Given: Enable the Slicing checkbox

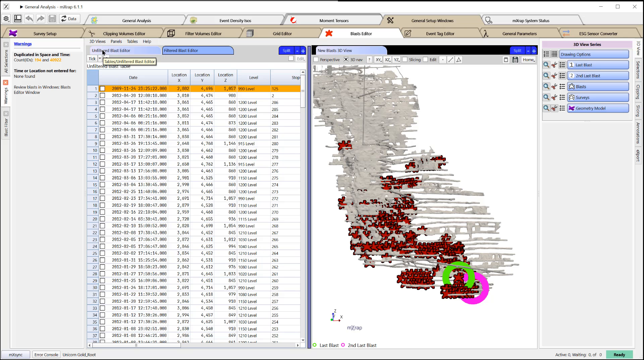Looking at the screenshot, I should tap(405, 60).
